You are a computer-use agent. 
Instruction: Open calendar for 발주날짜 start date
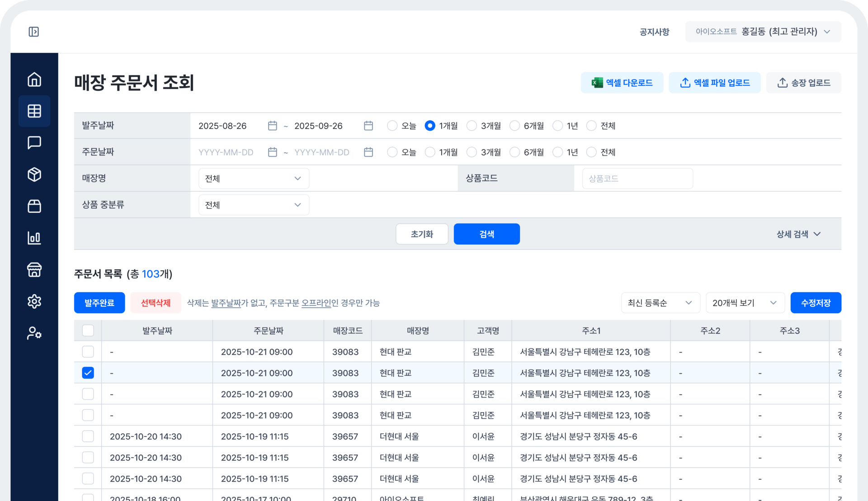click(272, 126)
